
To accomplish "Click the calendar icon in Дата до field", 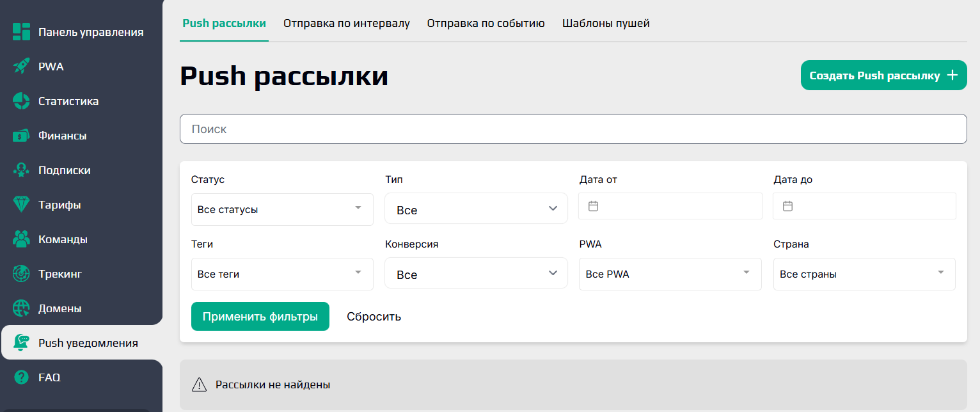I will pos(788,205).
